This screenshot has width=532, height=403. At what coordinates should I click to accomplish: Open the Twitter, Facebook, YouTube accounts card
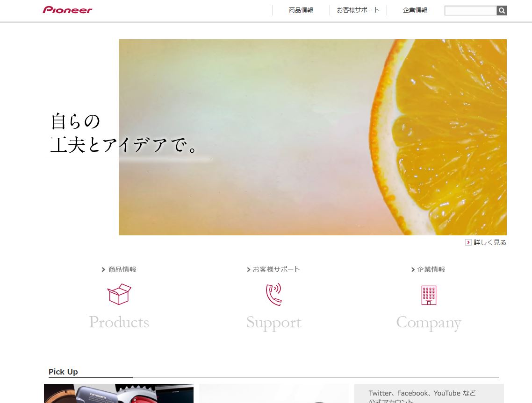point(429,394)
